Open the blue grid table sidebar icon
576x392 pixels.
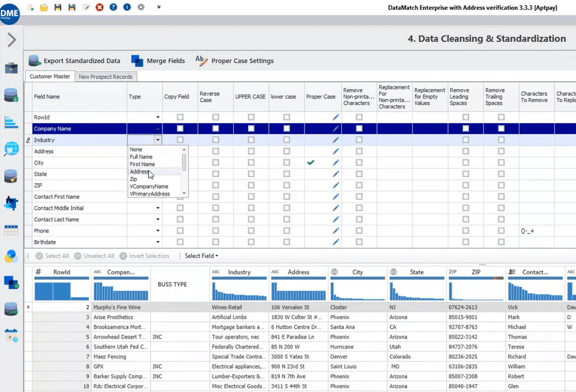coord(11,230)
